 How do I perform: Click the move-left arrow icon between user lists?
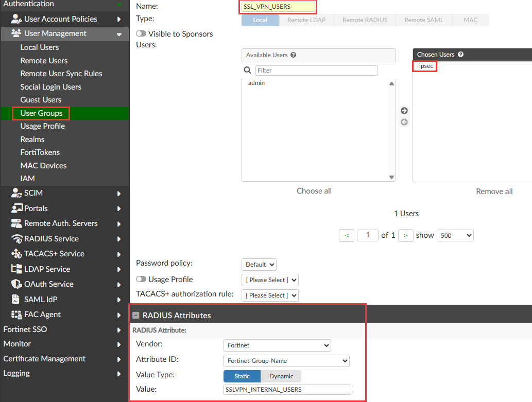[x=404, y=122]
